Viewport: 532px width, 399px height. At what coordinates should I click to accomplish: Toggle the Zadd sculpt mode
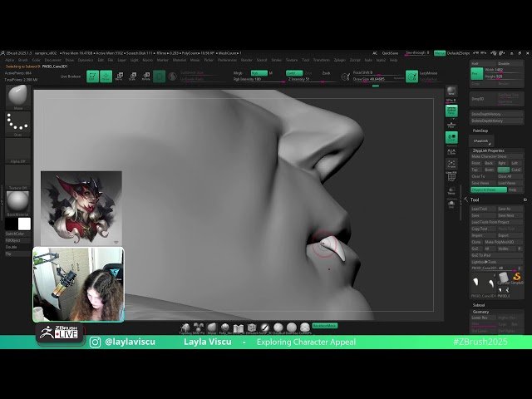click(294, 73)
